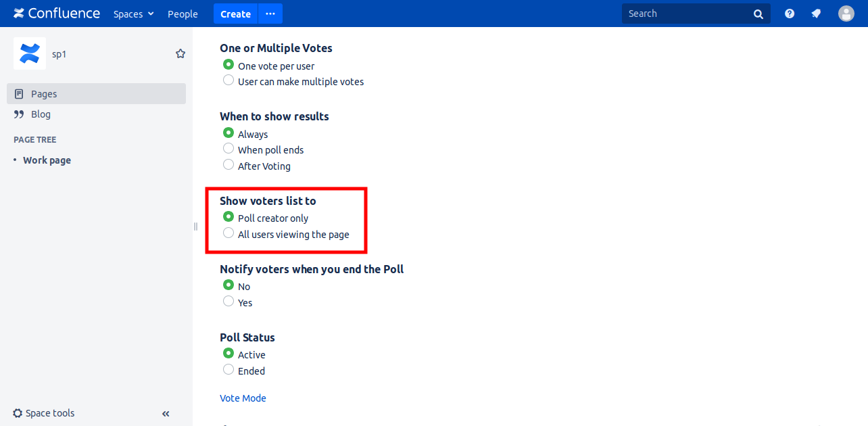The height and width of the screenshot is (426, 868).
Task: Click the Confluence logo in header
Action: 57,14
